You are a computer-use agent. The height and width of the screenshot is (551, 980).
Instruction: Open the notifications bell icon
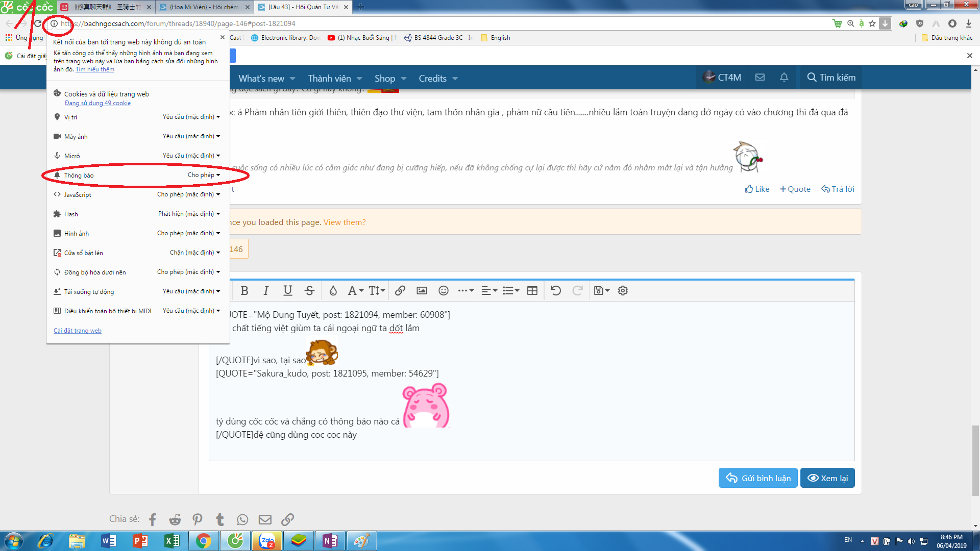pyautogui.click(x=784, y=78)
